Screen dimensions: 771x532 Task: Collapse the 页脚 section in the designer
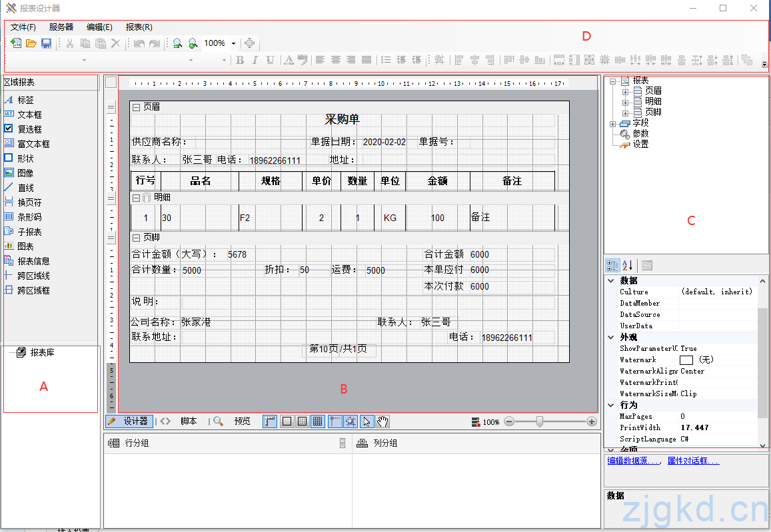136,238
